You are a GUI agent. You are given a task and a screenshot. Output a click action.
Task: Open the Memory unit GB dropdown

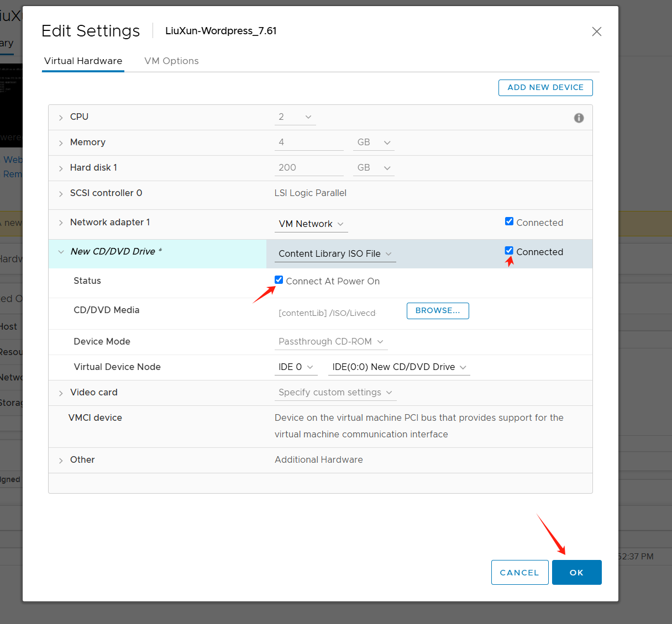point(374,142)
